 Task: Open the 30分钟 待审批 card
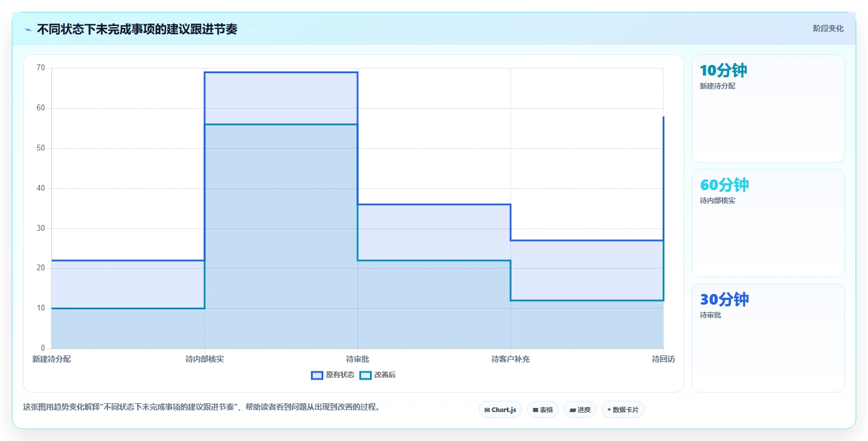click(x=768, y=338)
